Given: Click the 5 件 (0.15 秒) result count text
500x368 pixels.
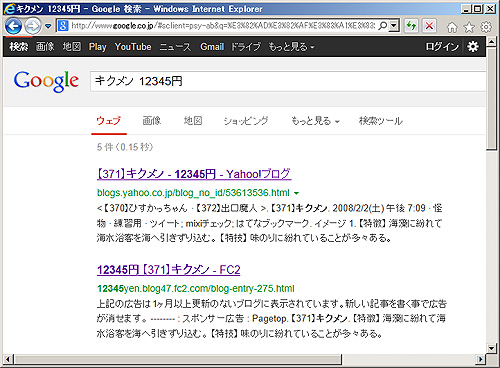Looking at the screenshot, I should point(125,147).
